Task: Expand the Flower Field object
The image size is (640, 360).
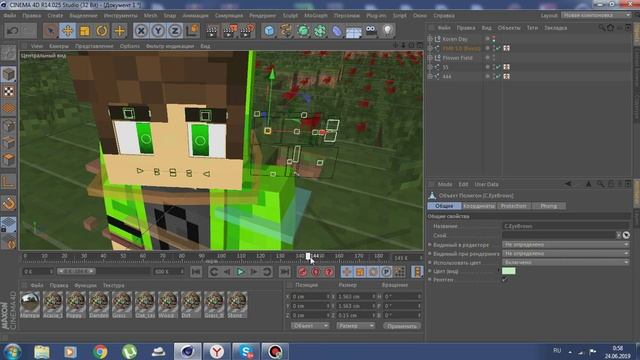Action: coord(430,58)
